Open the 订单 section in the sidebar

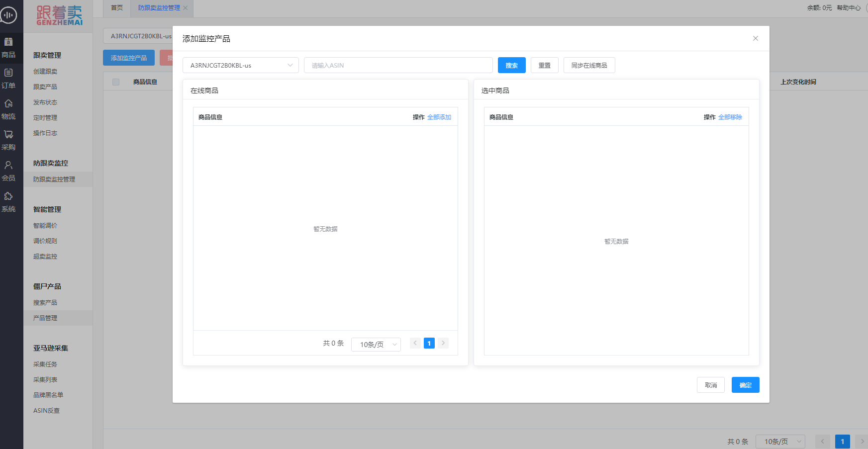pyautogui.click(x=8, y=79)
